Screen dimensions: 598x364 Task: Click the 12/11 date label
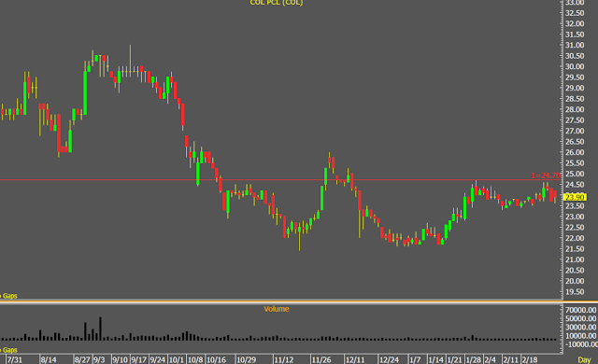coord(355,360)
